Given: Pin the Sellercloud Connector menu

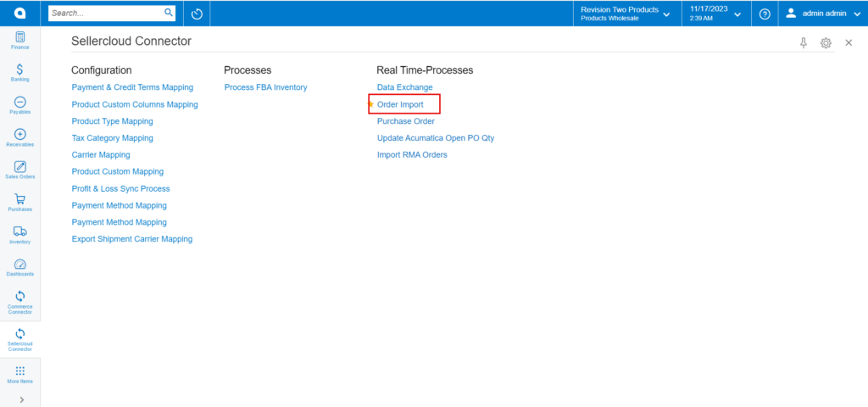Looking at the screenshot, I should click(x=804, y=42).
